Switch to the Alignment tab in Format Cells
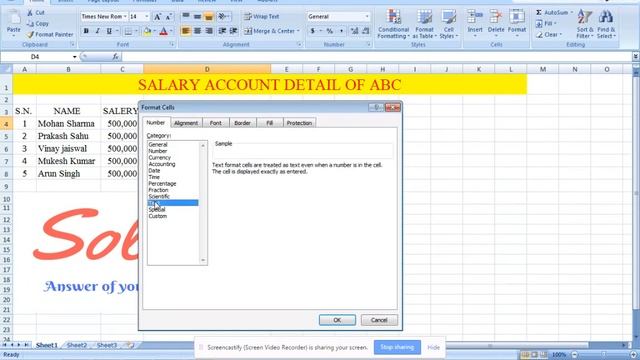The width and height of the screenshot is (640, 360). click(186, 123)
